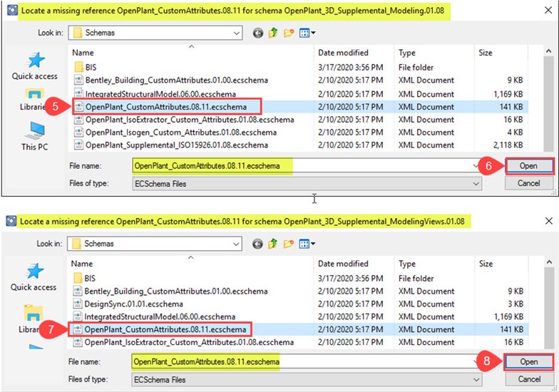Viewport: 559px width, 392px height.
Task: Click scroll-up arrow in bottom dialog list
Action: pos(549,262)
